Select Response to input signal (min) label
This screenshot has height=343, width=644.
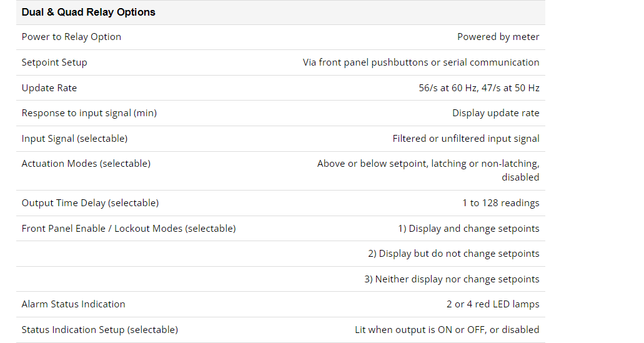click(89, 113)
